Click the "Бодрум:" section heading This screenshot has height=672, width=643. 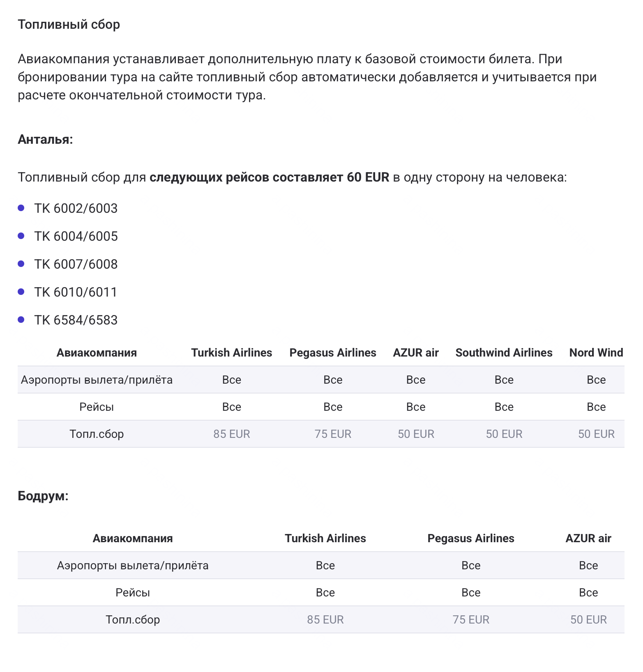click(x=43, y=496)
